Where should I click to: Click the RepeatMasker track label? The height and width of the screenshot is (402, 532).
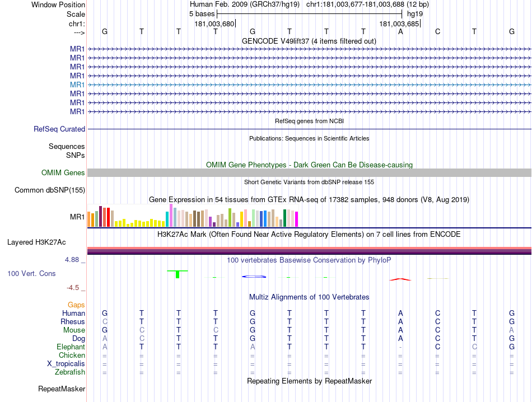click(x=62, y=389)
